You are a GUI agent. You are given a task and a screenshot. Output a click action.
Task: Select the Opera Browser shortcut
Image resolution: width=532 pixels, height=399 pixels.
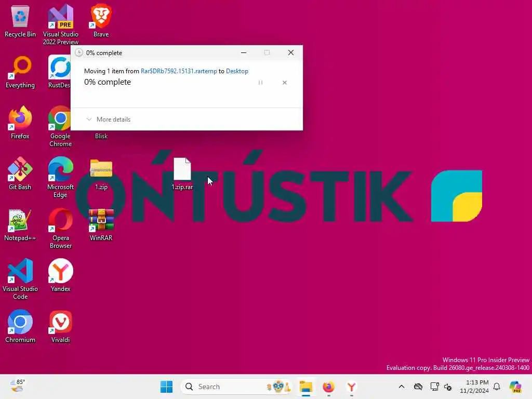pyautogui.click(x=60, y=228)
